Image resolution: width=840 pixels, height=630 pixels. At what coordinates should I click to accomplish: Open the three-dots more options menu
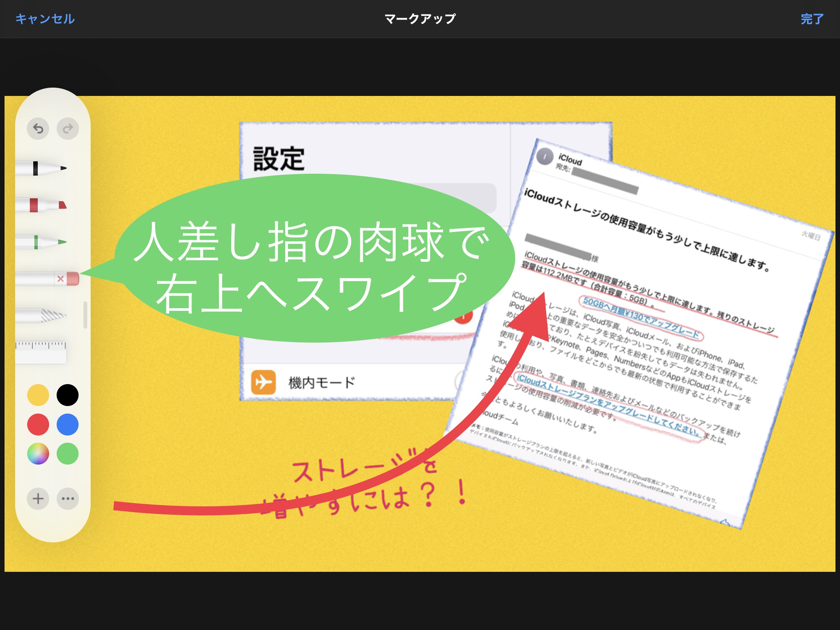68,499
